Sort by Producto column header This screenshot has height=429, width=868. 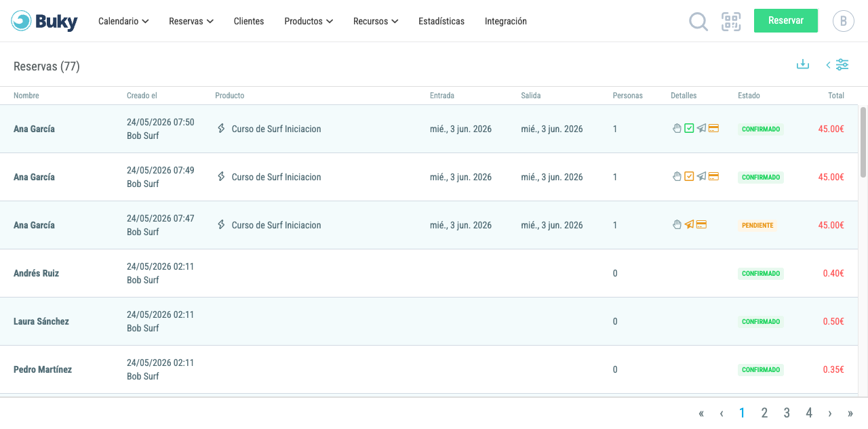pyautogui.click(x=230, y=96)
